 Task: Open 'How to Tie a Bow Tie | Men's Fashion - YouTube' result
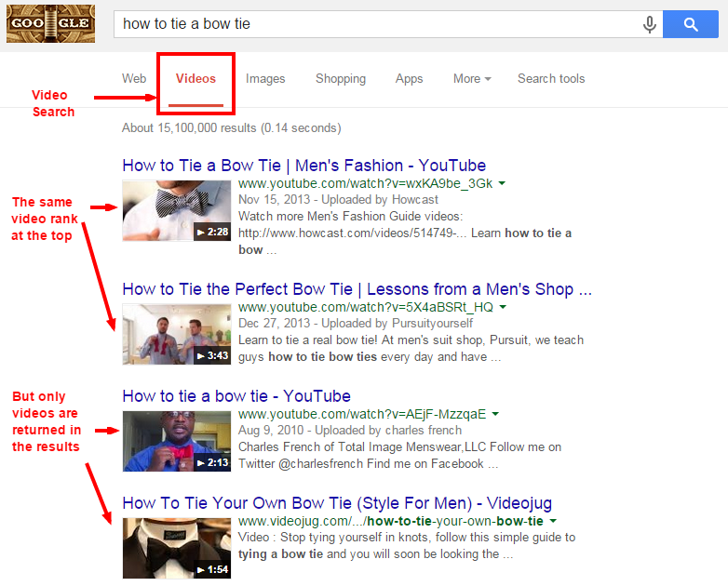pyautogui.click(x=304, y=166)
